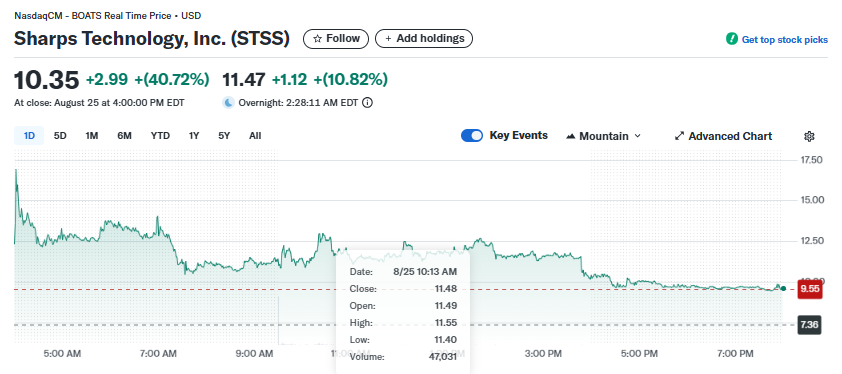Select the 1D range tab
842x374 pixels.
[29, 136]
